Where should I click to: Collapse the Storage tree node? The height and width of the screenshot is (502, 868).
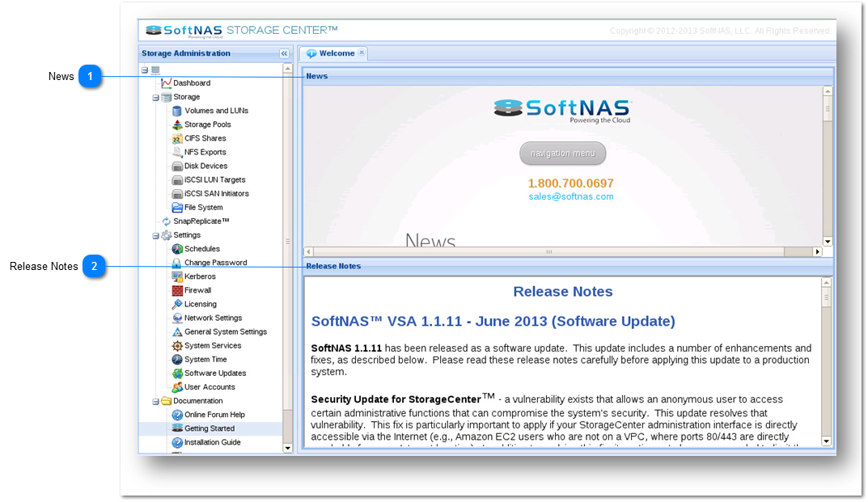[x=155, y=97]
